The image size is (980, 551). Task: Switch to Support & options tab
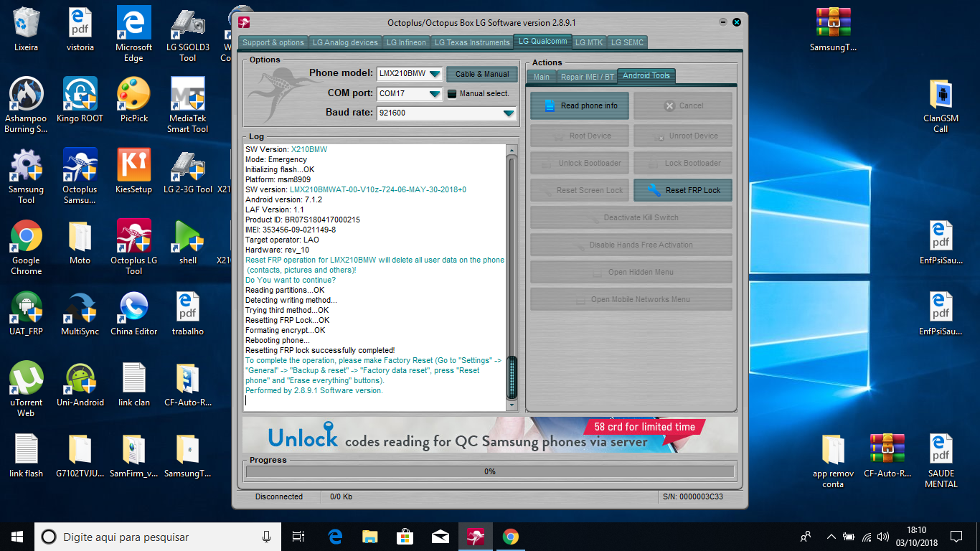(273, 42)
